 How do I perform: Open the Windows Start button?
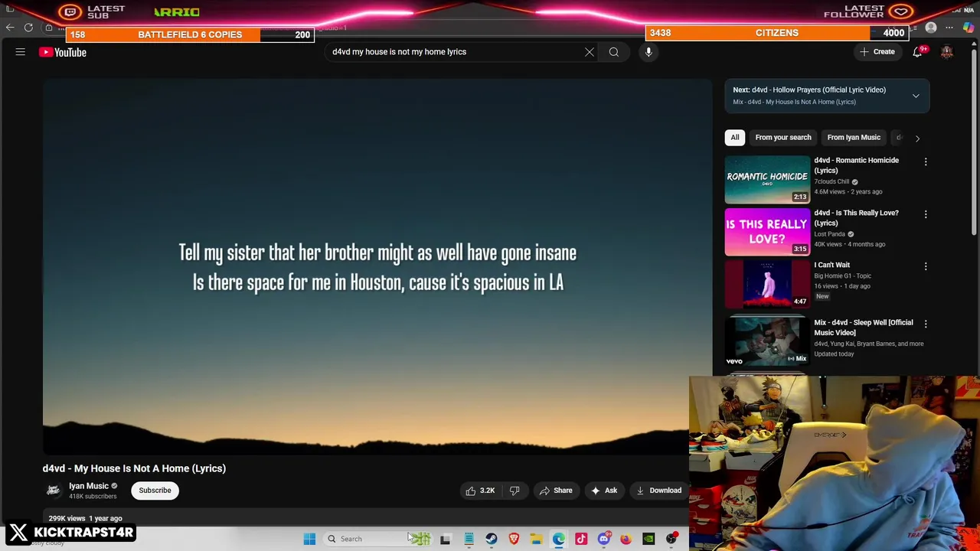(x=309, y=539)
